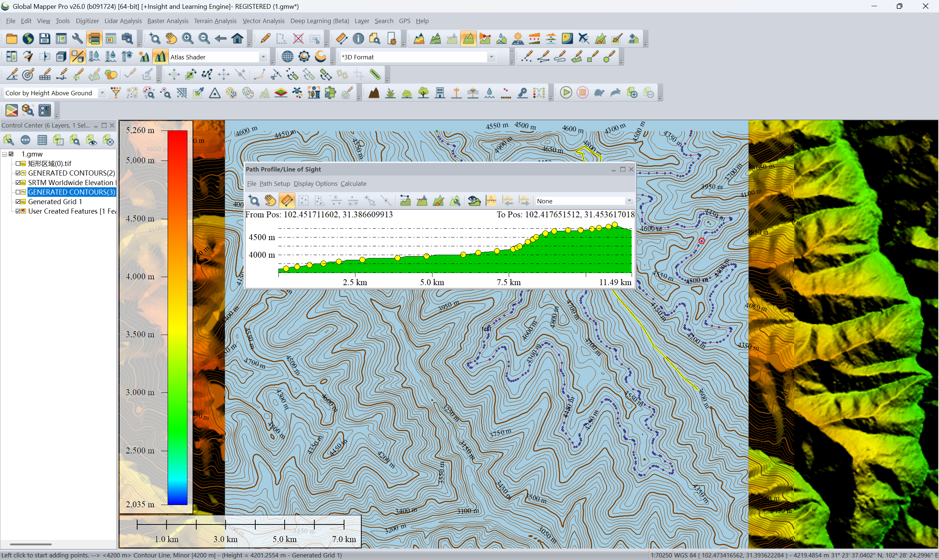Enable the 矩形区域(0).tif layer checkbox
Image resolution: width=939 pixels, height=560 pixels.
point(18,163)
